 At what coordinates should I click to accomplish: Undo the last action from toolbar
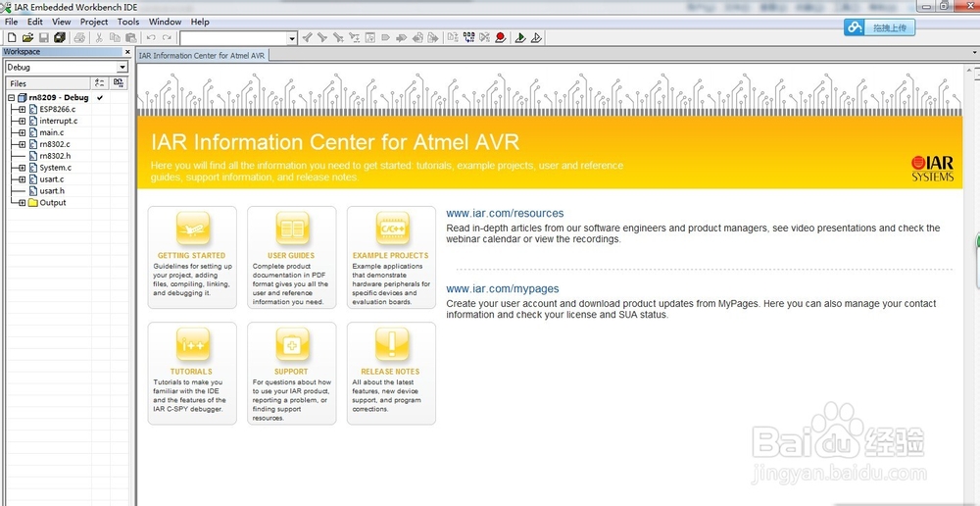[x=151, y=37]
